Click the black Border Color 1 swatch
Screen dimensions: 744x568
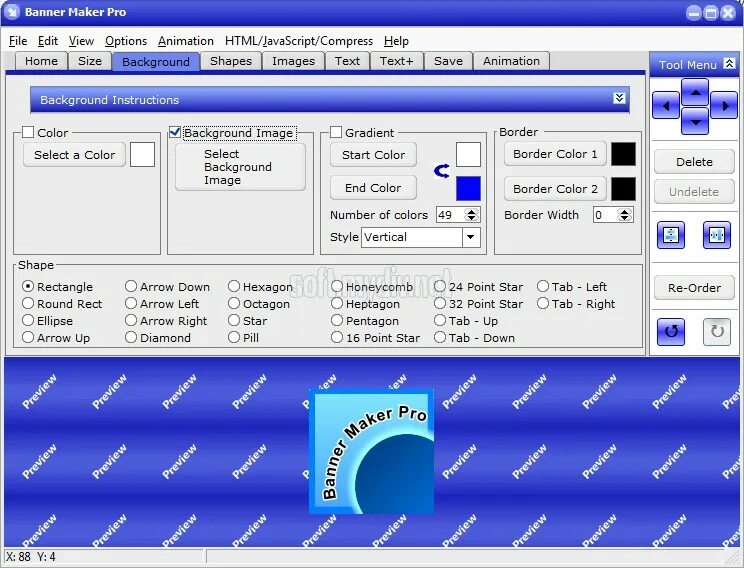[x=623, y=154]
